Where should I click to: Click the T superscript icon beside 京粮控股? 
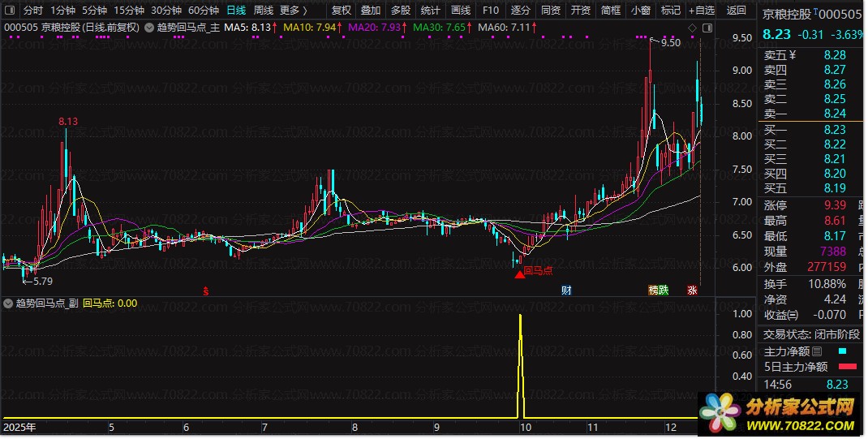[x=815, y=11]
